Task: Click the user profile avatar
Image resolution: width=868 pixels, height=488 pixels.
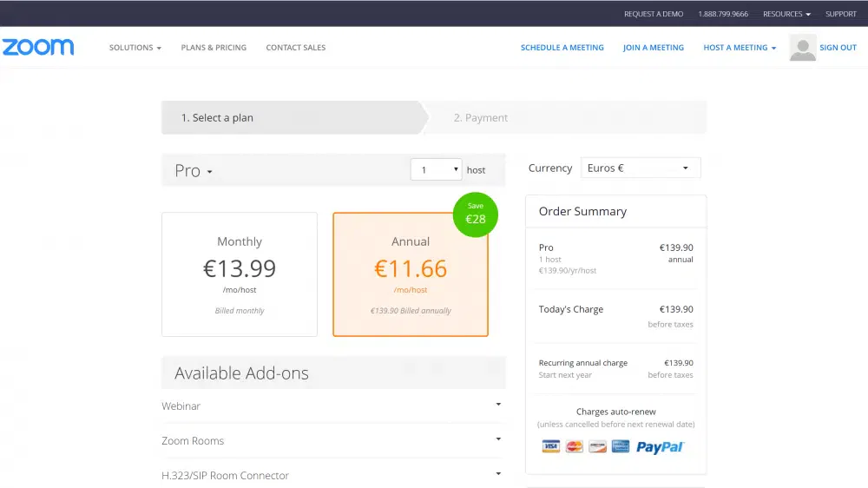Action: [x=802, y=48]
